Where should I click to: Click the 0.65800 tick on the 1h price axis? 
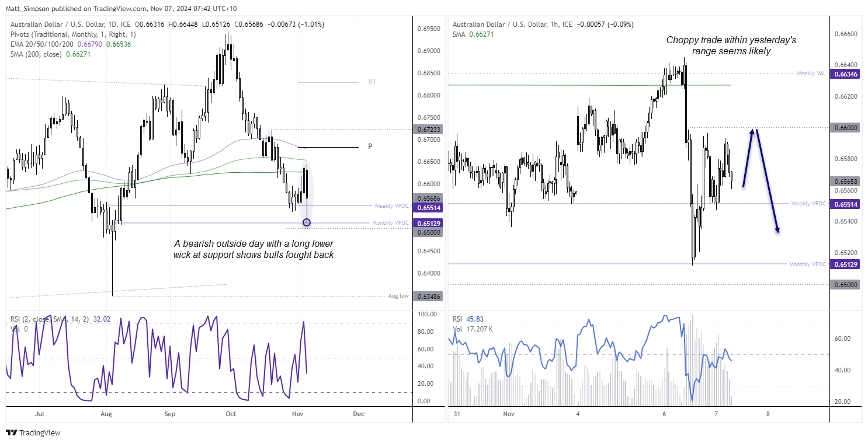click(x=845, y=159)
